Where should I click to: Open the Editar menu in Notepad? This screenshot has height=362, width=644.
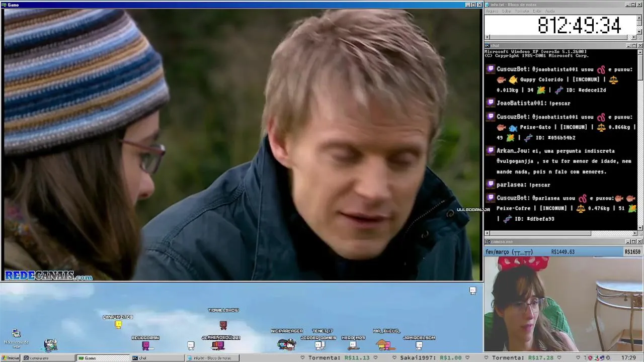[506, 11]
